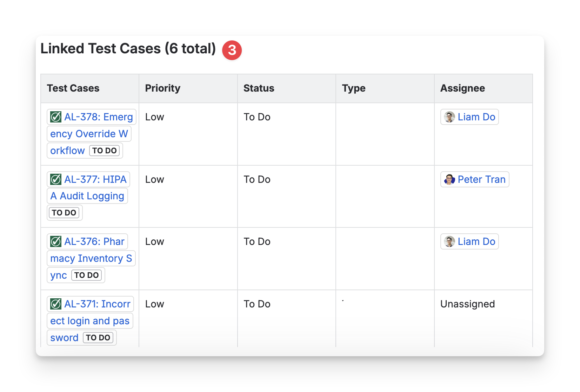Click the test case icon beside AL-378
Screen dimensions: 580x392
point(56,117)
